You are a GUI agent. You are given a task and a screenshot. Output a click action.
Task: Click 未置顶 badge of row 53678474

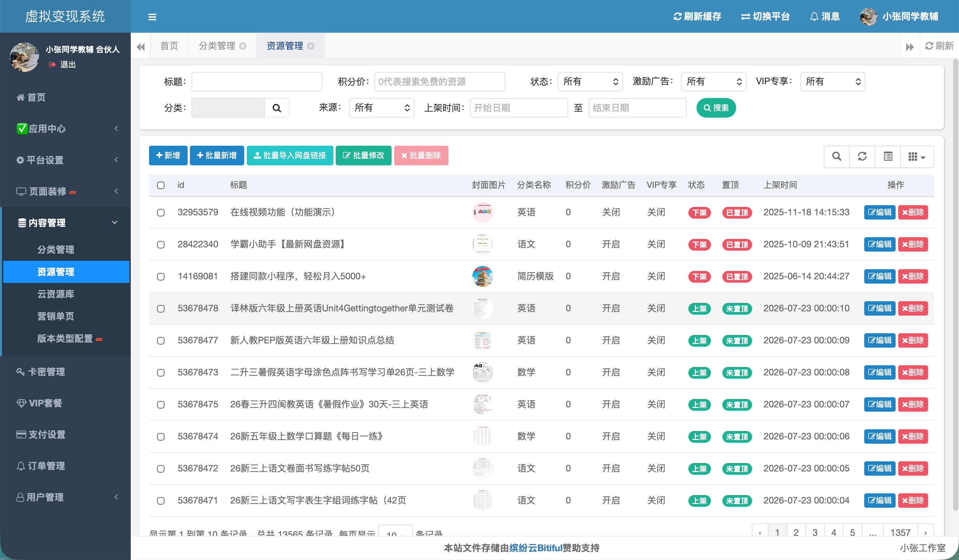coord(737,436)
